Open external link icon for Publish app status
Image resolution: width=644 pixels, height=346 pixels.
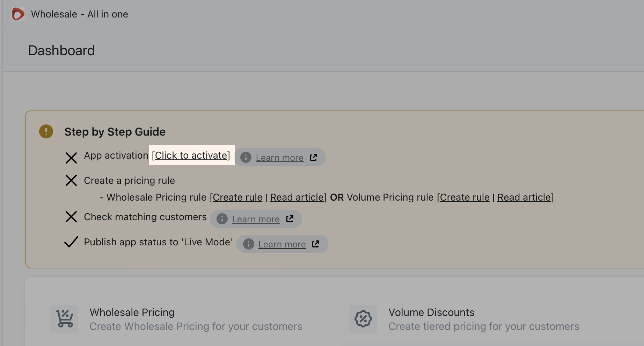[x=316, y=244]
